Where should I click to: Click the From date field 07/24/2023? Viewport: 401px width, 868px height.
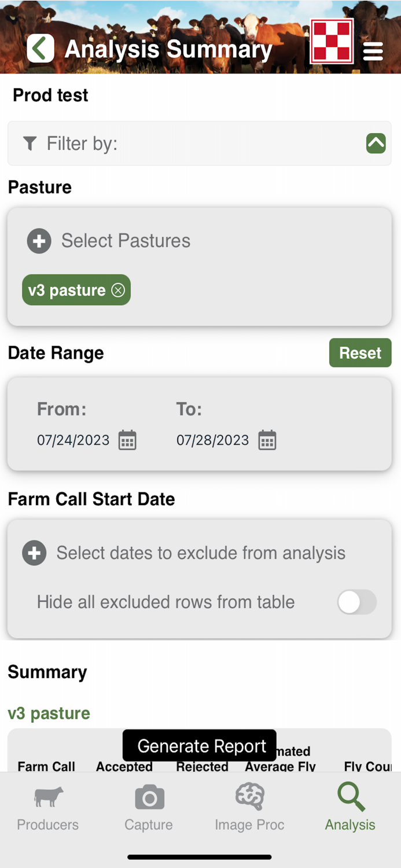click(73, 440)
